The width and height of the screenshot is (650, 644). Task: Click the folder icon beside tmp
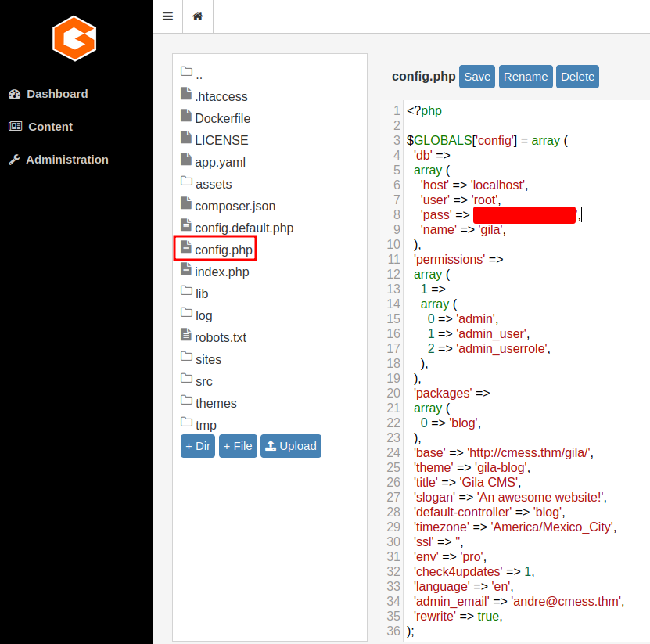(186, 422)
